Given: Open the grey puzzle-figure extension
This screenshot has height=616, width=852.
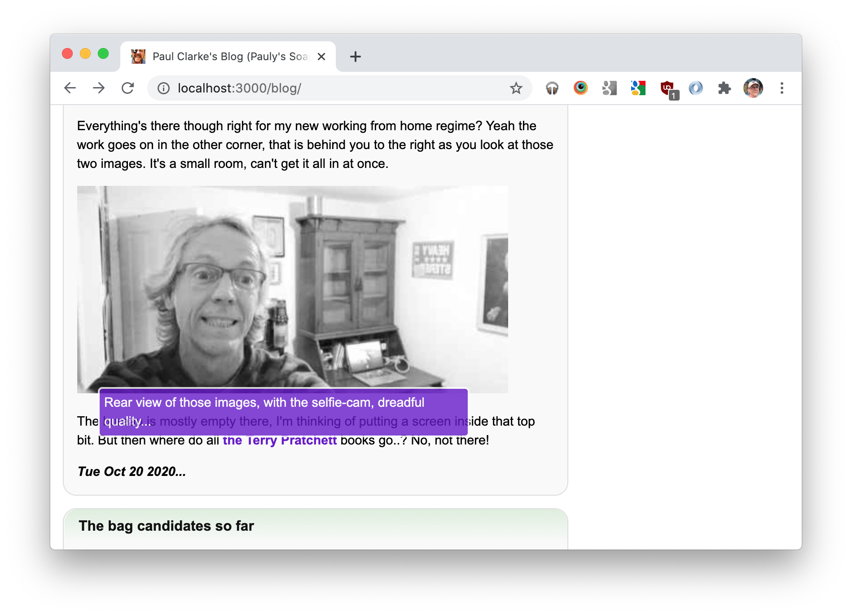Looking at the screenshot, I should point(610,88).
